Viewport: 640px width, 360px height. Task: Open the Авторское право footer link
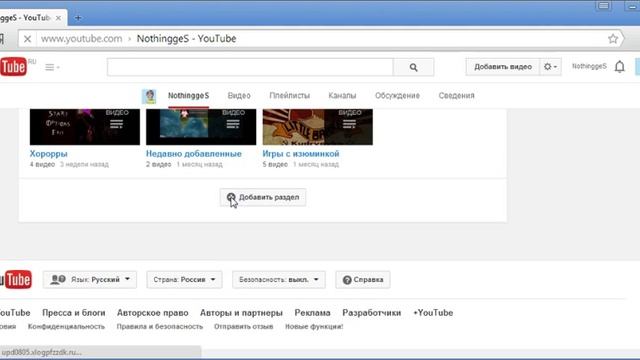click(153, 313)
